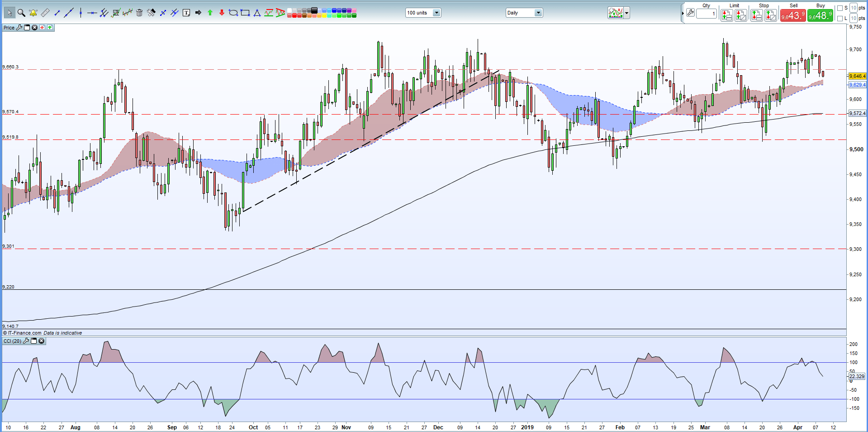Select the black right-arrow drawing tool
Viewport: 868px width, 432px height.
click(x=198, y=13)
